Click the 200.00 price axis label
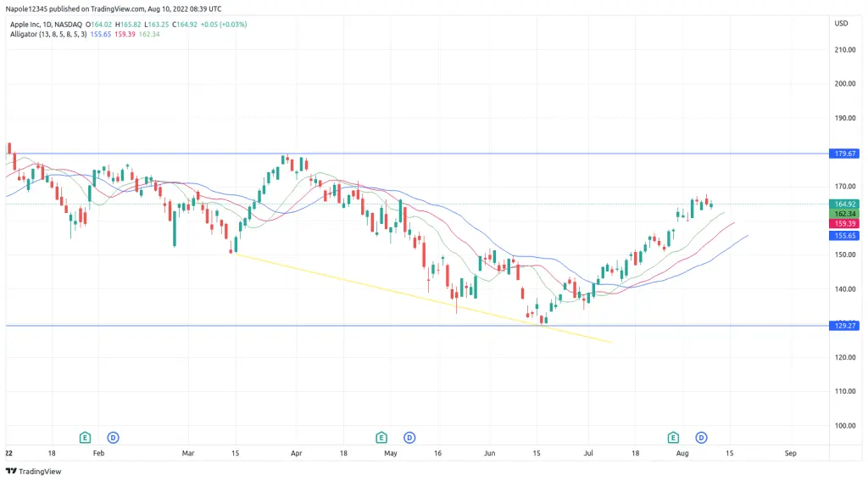 [845, 84]
